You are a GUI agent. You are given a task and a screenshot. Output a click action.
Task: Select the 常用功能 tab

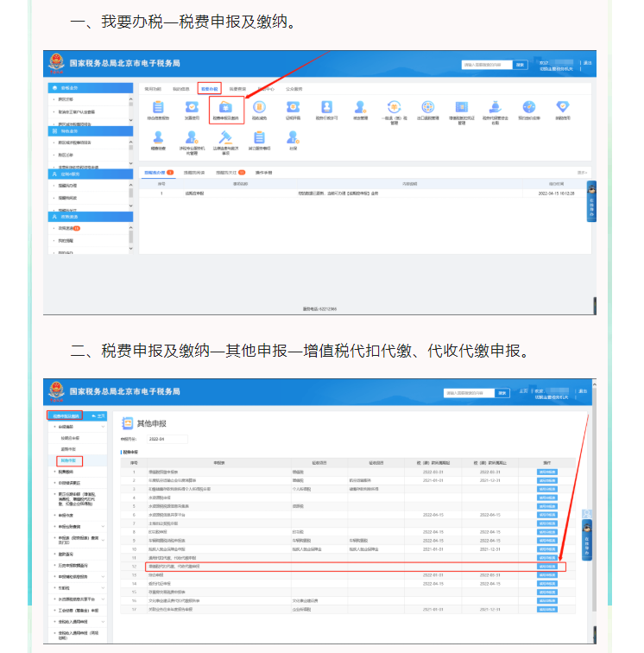click(153, 89)
